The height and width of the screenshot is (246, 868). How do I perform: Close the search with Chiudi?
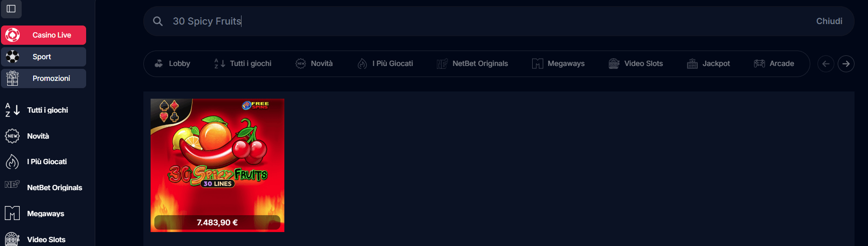pos(829,21)
